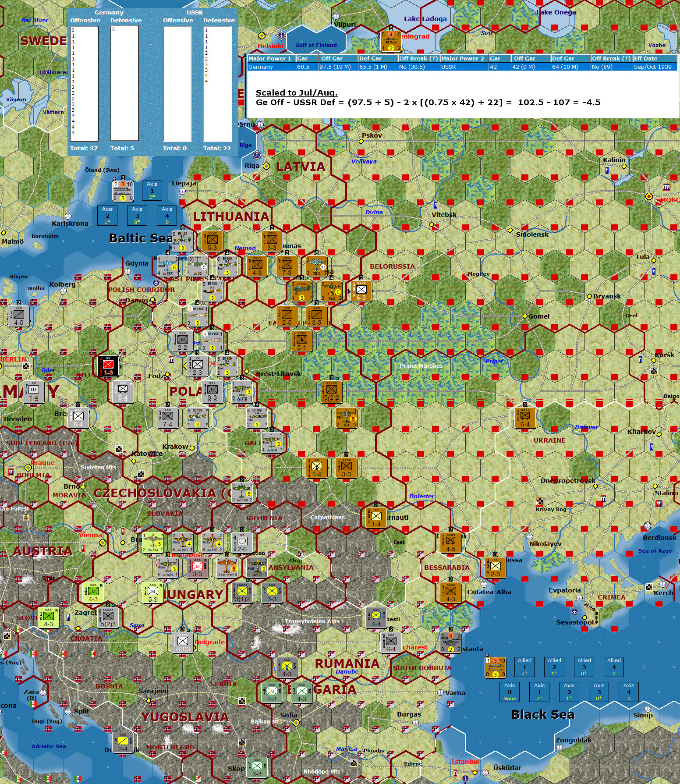The width and height of the screenshot is (680, 784).
Task: Pick the Rumanian 3(1)2 headquarters counter
Action: 242,592
